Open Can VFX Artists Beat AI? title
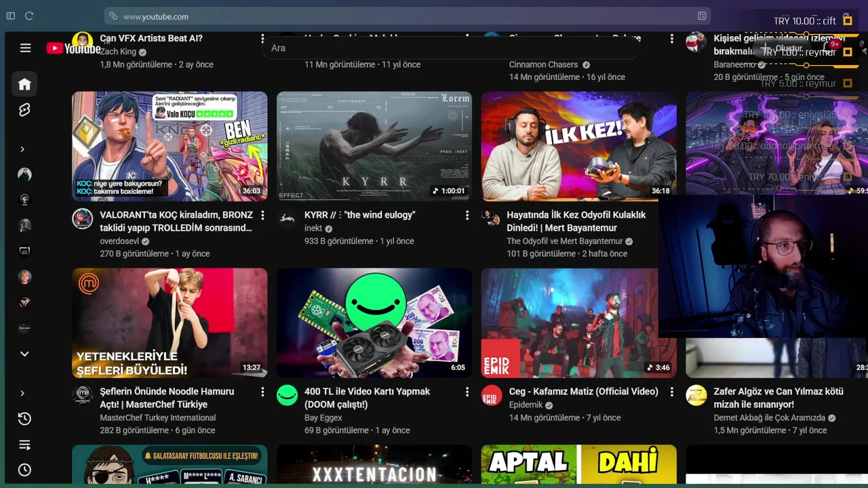868x488 pixels. tap(151, 39)
